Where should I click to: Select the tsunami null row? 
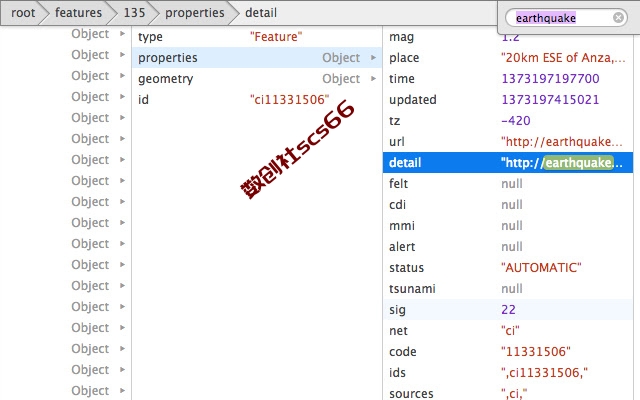[x=508, y=289]
